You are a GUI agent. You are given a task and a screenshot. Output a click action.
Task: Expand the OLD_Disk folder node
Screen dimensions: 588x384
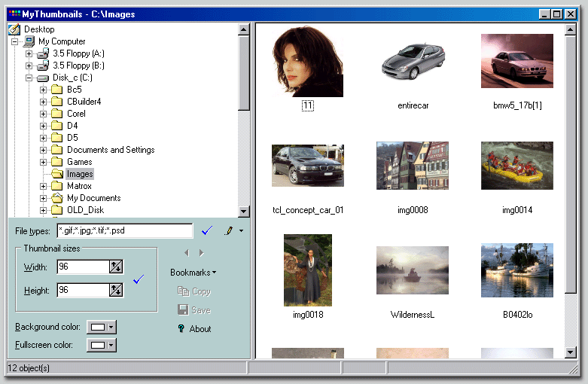tap(43, 210)
